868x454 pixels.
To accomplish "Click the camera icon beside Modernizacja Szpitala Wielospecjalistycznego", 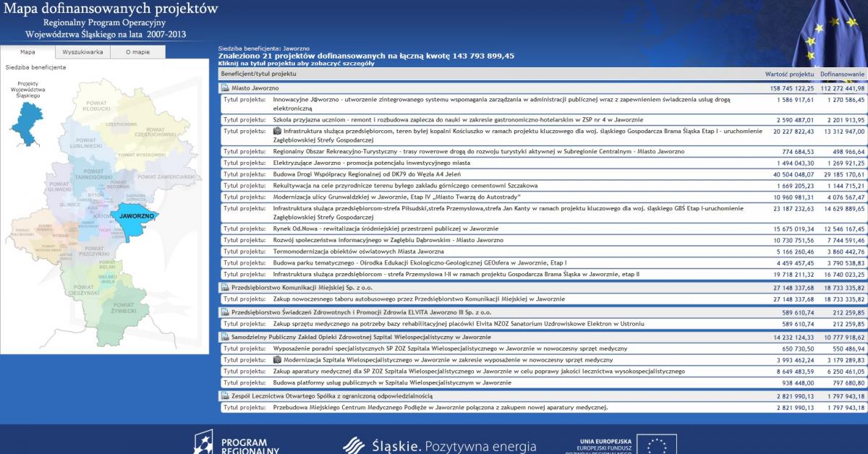I will click(x=277, y=359).
